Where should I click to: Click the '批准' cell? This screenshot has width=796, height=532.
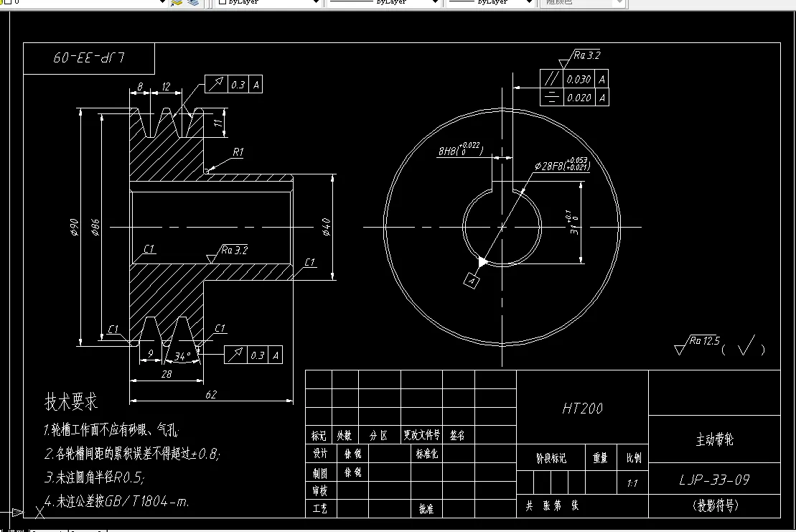(x=426, y=508)
